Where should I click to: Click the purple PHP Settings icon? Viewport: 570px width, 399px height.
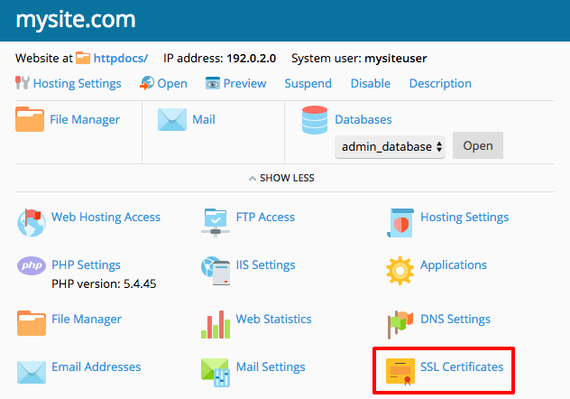click(31, 266)
